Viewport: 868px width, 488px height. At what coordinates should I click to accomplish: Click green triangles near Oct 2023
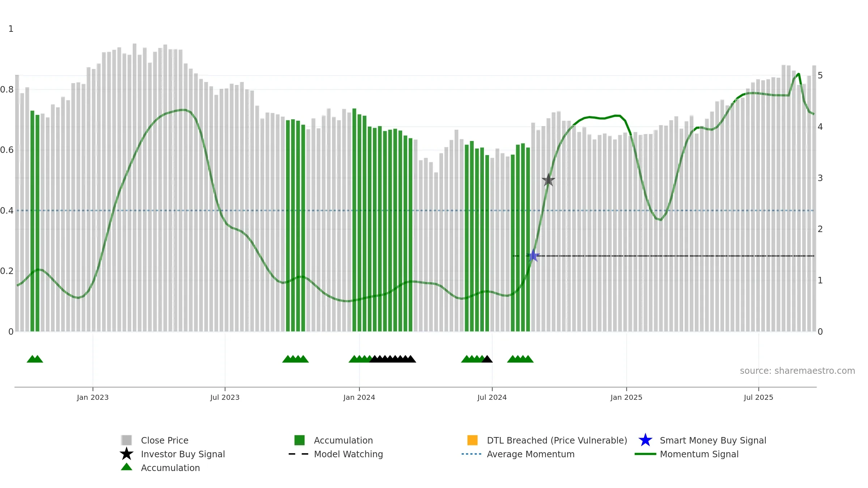click(295, 359)
